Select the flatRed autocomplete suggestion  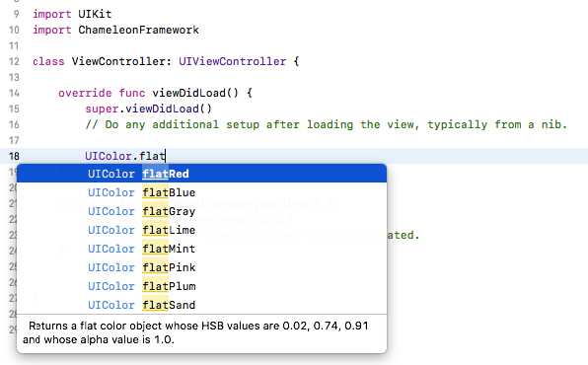click(201, 174)
